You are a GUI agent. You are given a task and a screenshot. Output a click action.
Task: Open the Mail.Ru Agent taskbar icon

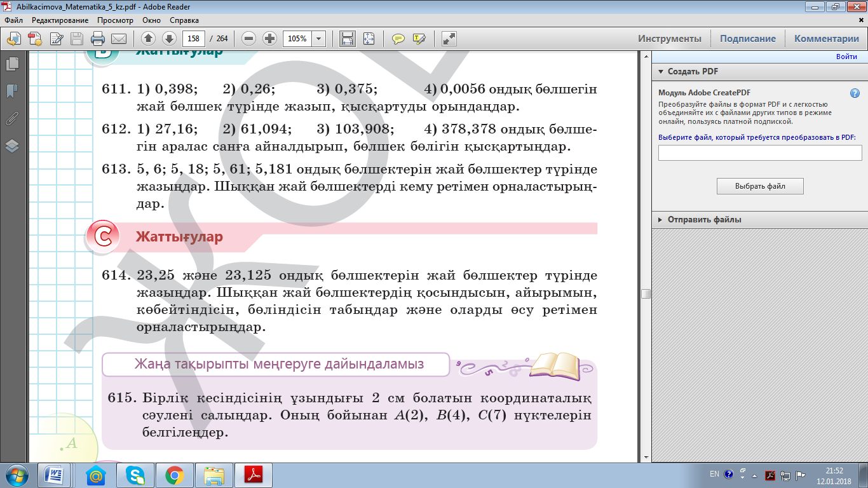[96, 475]
